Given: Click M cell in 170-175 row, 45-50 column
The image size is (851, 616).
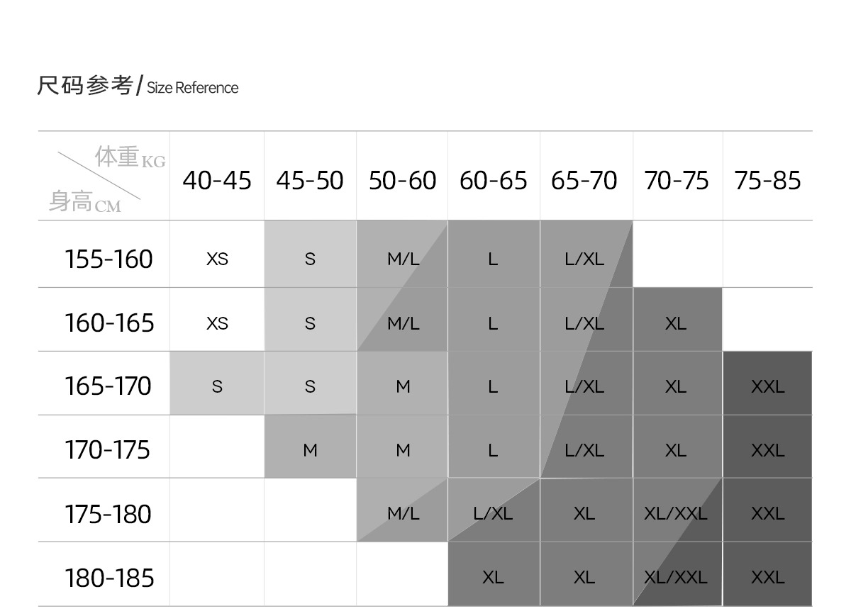Looking at the screenshot, I should [310, 450].
